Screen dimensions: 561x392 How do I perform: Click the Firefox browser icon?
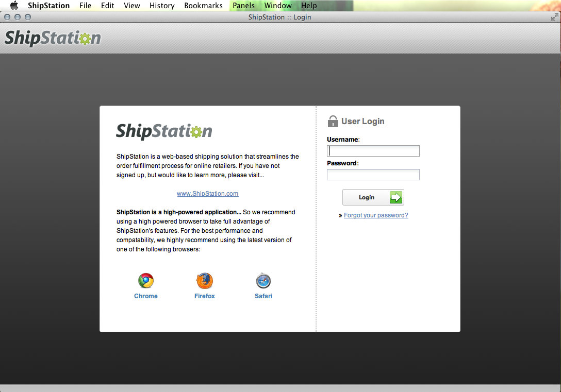(x=205, y=281)
